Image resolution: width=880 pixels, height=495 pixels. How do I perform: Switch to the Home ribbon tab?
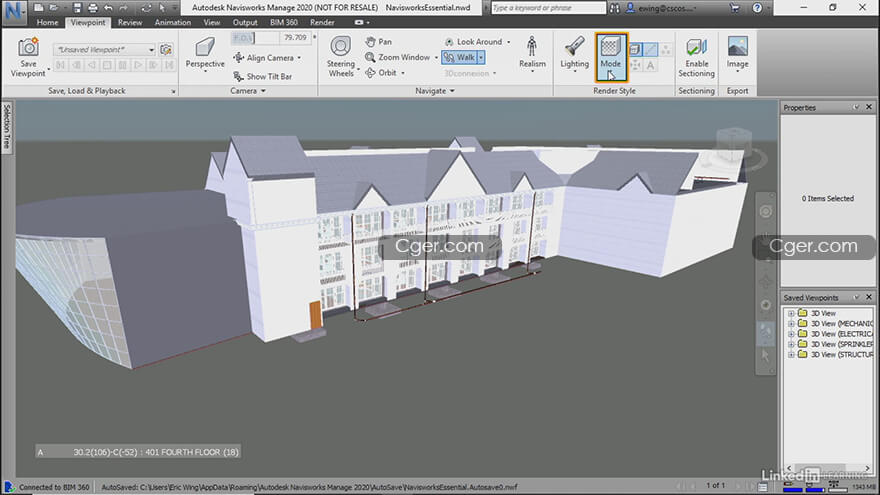pyautogui.click(x=47, y=22)
